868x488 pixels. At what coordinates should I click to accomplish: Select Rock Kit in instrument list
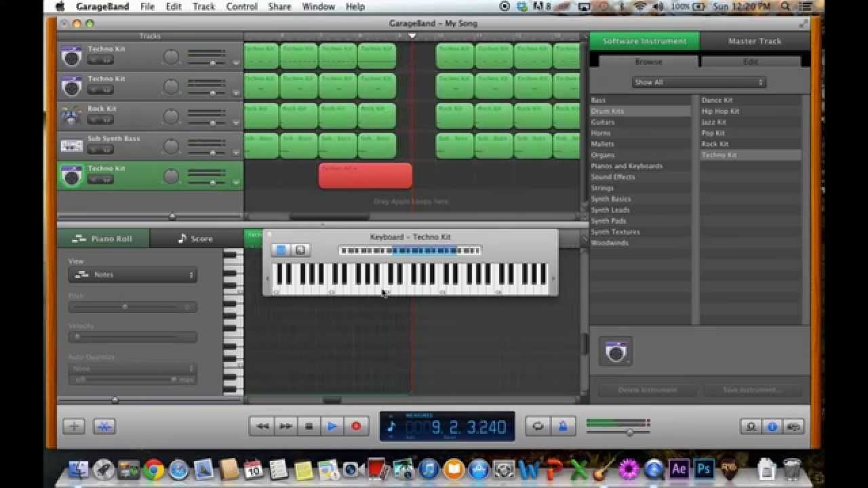[x=751, y=144]
